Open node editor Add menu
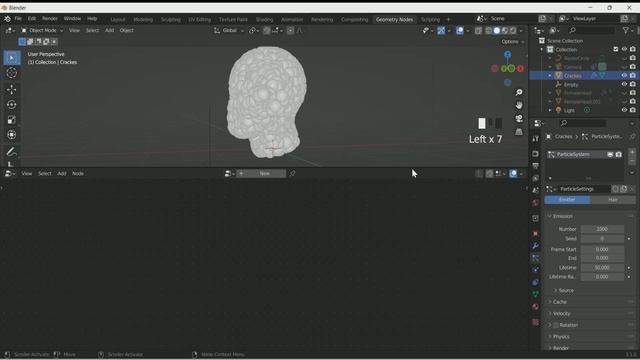The width and height of the screenshot is (640, 360). (x=62, y=173)
